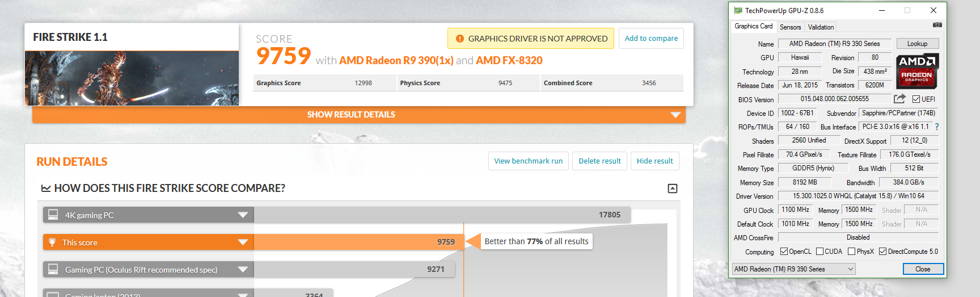Image resolution: width=980 pixels, height=297 pixels.
Task: Click the GPU-Z screenshot camera icon
Action: pyautogui.click(x=937, y=25)
